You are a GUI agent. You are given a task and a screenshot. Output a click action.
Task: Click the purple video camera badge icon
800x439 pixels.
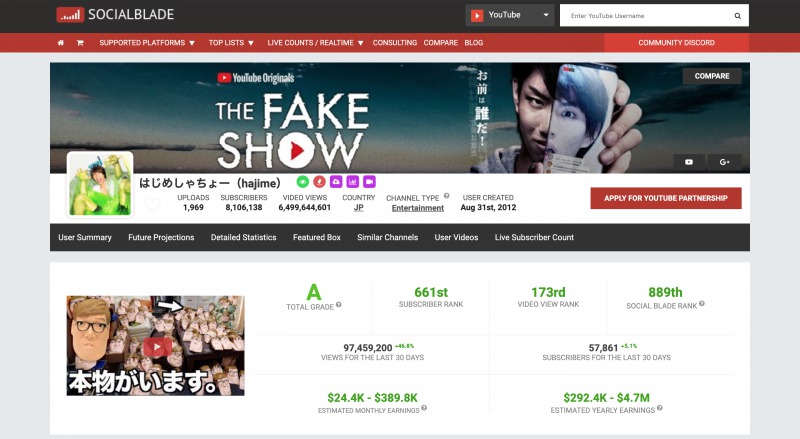tap(369, 182)
